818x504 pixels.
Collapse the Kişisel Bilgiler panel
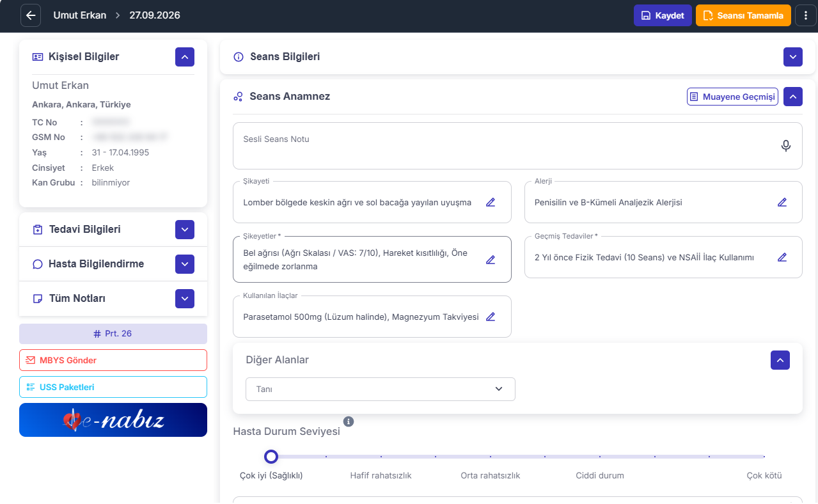pyautogui.click(x=185, y=57)
